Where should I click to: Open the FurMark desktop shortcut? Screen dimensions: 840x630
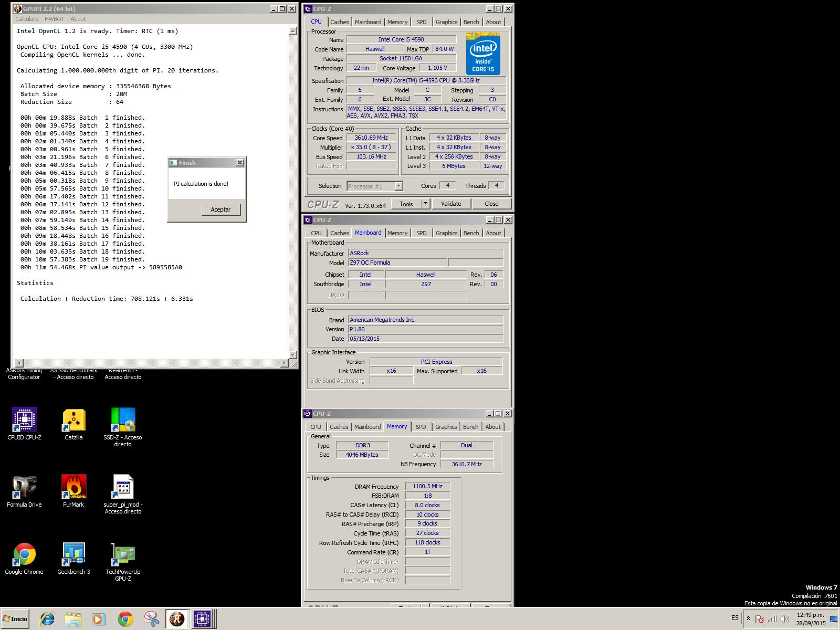click(73, 491)
